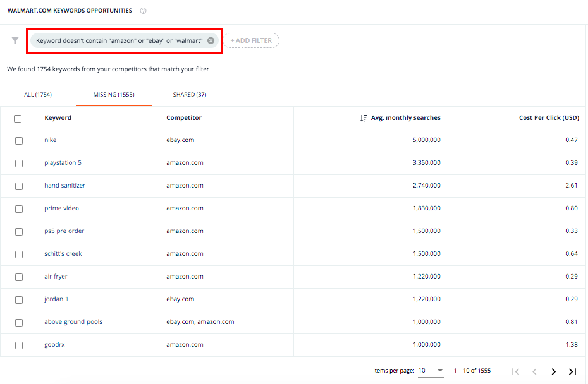Screen dimensions: 588x384
Task: Click the 1.38 cost per click value
Action: pos(572,344)
